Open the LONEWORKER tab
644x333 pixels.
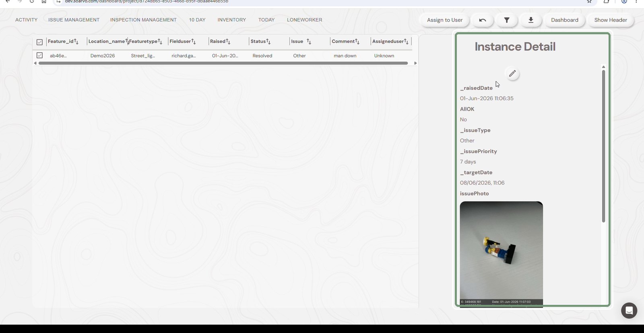coord(305,20)
